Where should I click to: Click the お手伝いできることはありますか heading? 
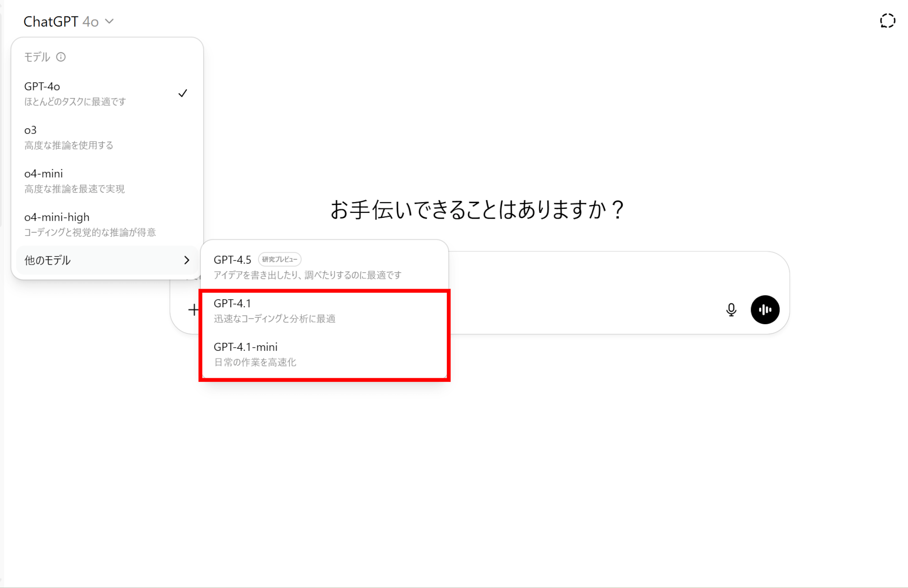[x=477, y=210]
